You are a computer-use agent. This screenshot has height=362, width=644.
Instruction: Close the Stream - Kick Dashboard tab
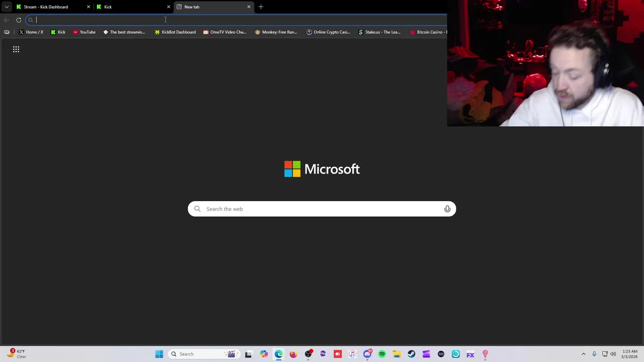(88, 7)
